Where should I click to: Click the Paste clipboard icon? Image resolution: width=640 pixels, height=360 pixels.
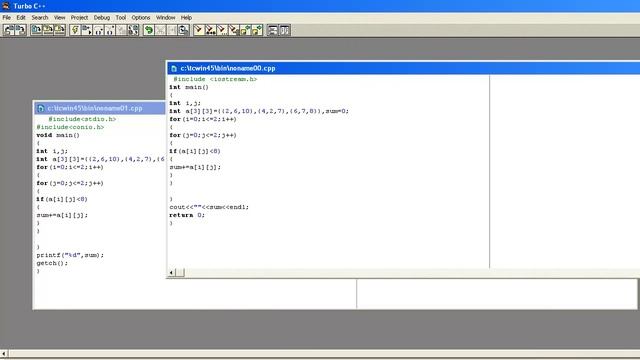click(184, 30)
